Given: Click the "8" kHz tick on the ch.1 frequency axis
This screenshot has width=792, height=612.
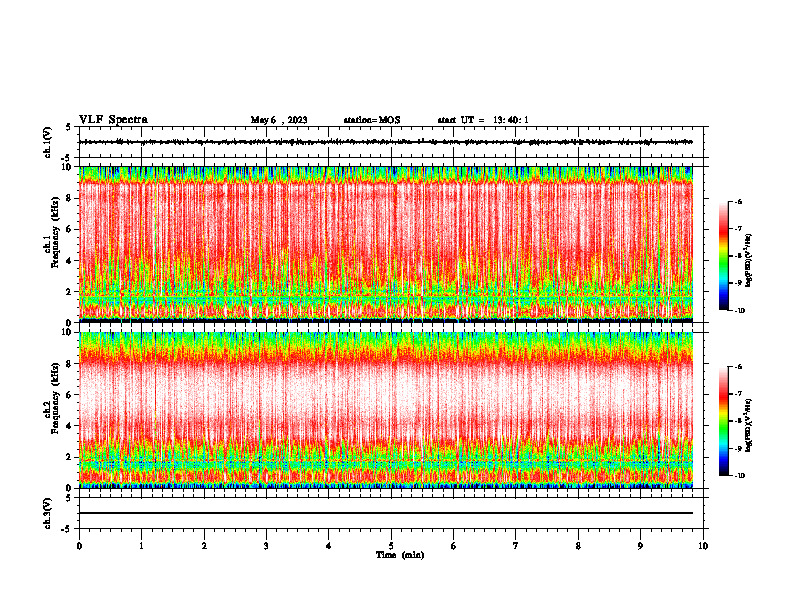Looking at the screenshot, I should tap(70, 198).
